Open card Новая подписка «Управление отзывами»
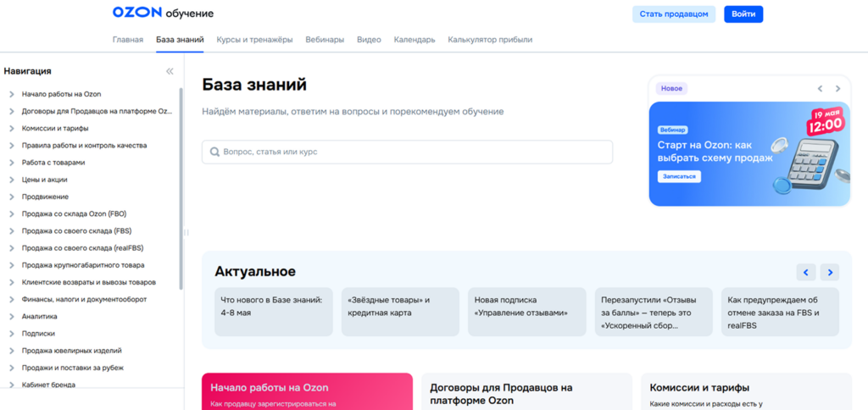Screen dimensions: 868x410 tap(526, 312)
